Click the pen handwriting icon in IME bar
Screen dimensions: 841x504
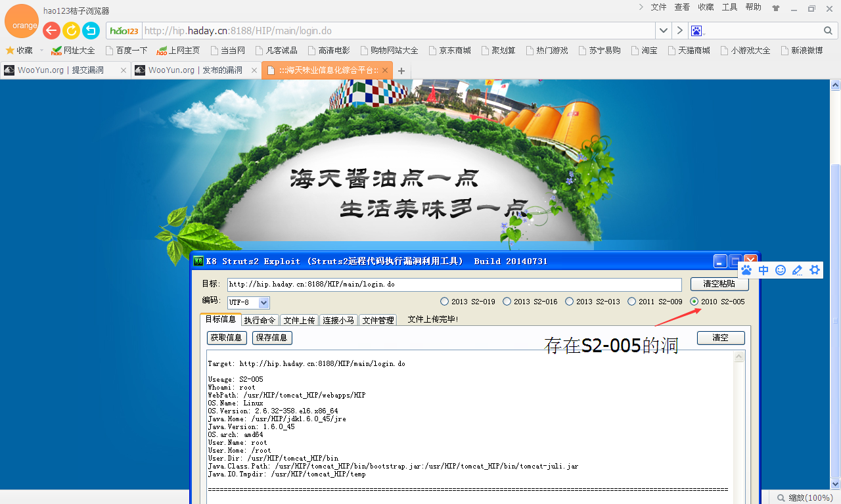click(x=798, y=270)
